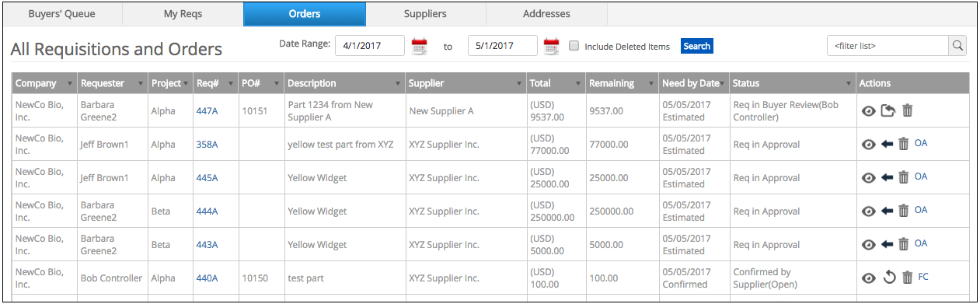View requisition 443A with eye icon
This screenshot has height=304, width=980.
869,244
